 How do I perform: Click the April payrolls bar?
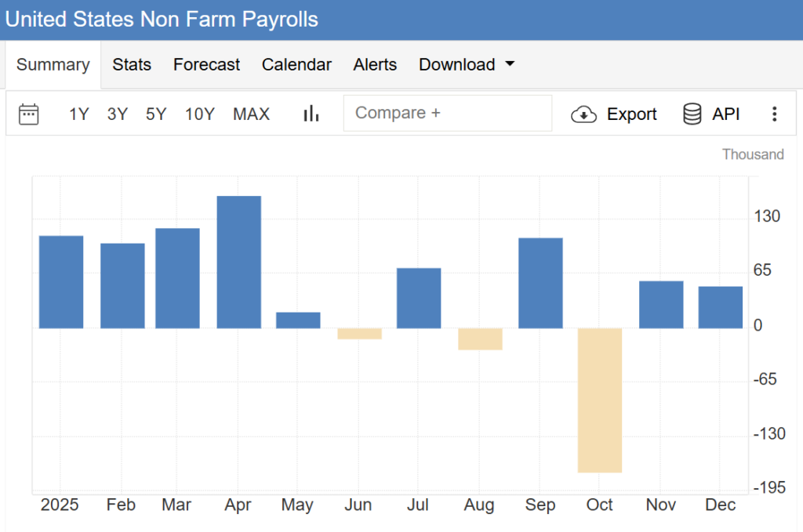coord(238,262)
